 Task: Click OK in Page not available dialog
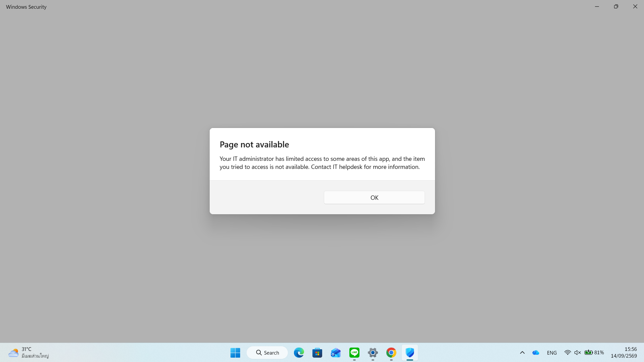374,197
